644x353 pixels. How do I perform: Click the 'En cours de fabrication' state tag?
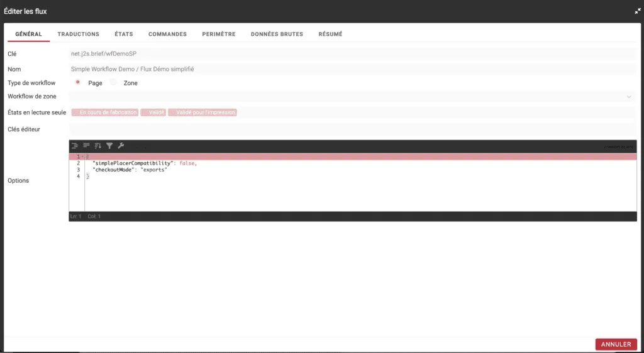click(104, 112)
